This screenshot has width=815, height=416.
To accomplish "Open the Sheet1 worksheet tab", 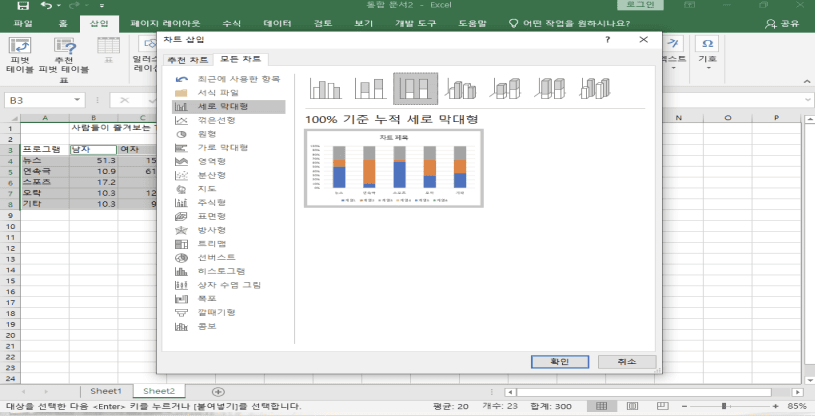I will pyautogui.click(x=105, y=391).
